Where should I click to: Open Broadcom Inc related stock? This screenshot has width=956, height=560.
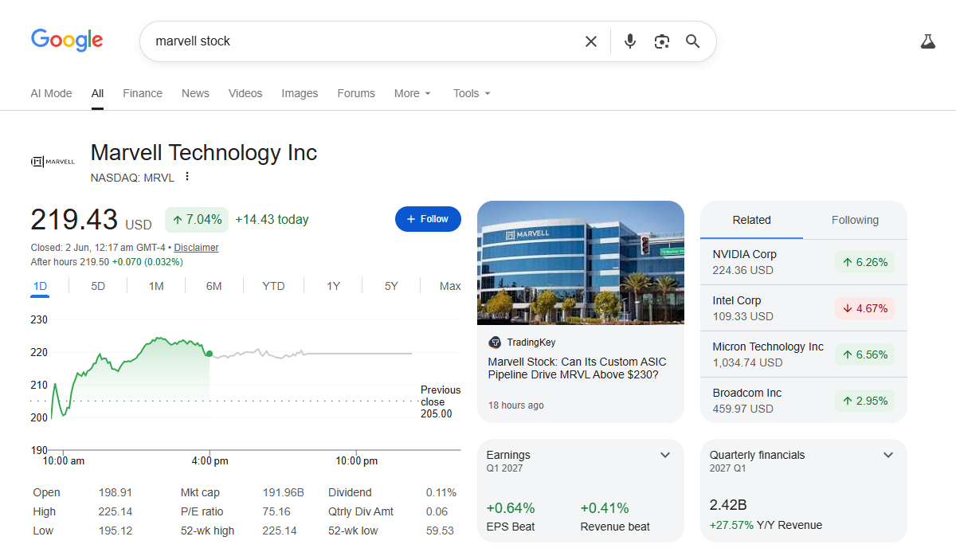pos(804,401)
